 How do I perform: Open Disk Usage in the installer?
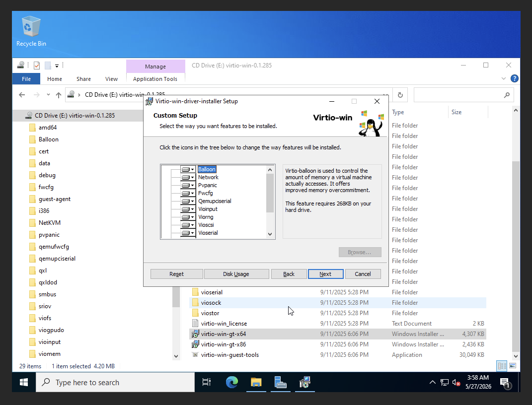click(236, 274)
